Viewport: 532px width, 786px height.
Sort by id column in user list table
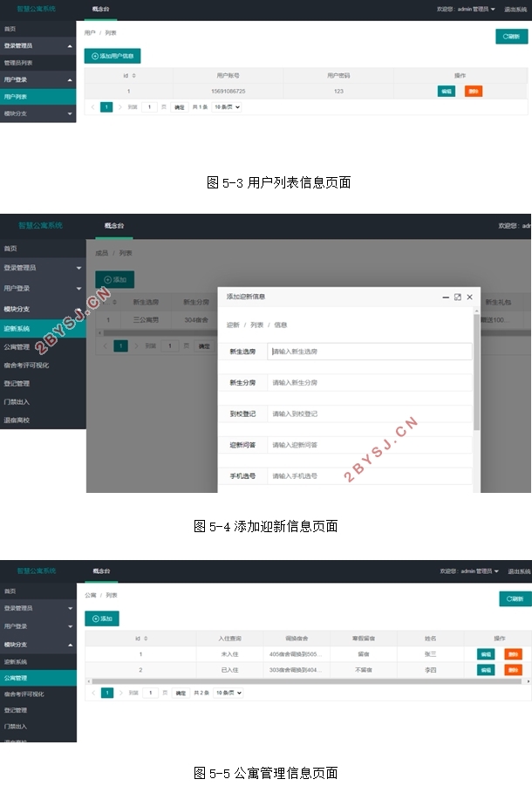pos(133,76)
